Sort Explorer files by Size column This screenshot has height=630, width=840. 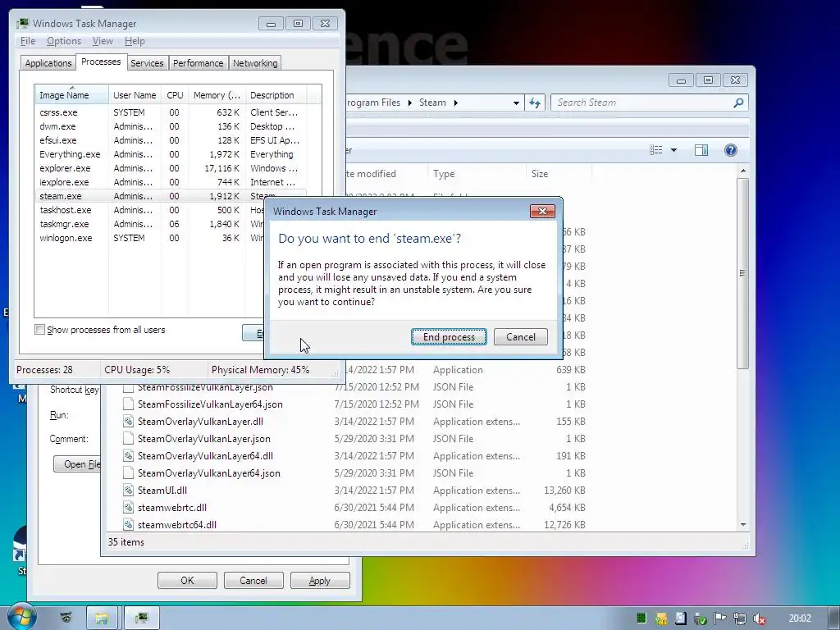point(559,174)
